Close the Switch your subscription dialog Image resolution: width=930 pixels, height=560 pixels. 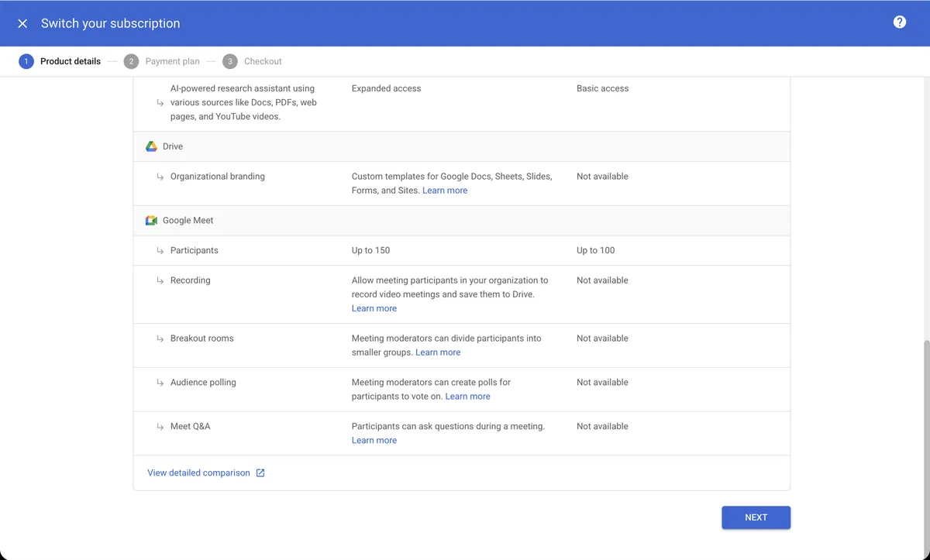click(x=22, y=23)
